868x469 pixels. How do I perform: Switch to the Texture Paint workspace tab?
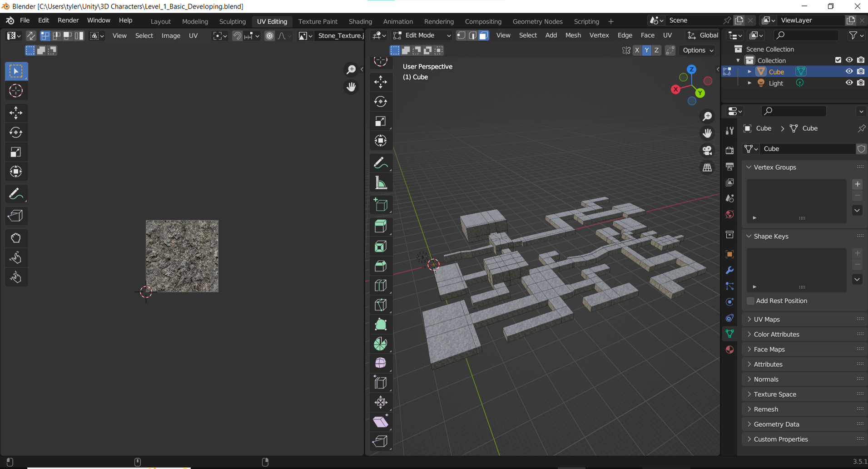point(317,21)
